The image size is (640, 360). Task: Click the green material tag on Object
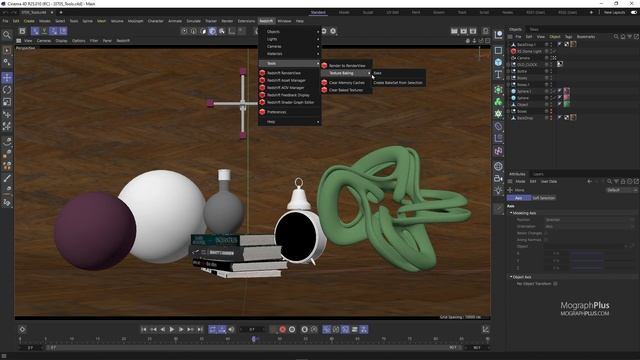pos(567,104)
